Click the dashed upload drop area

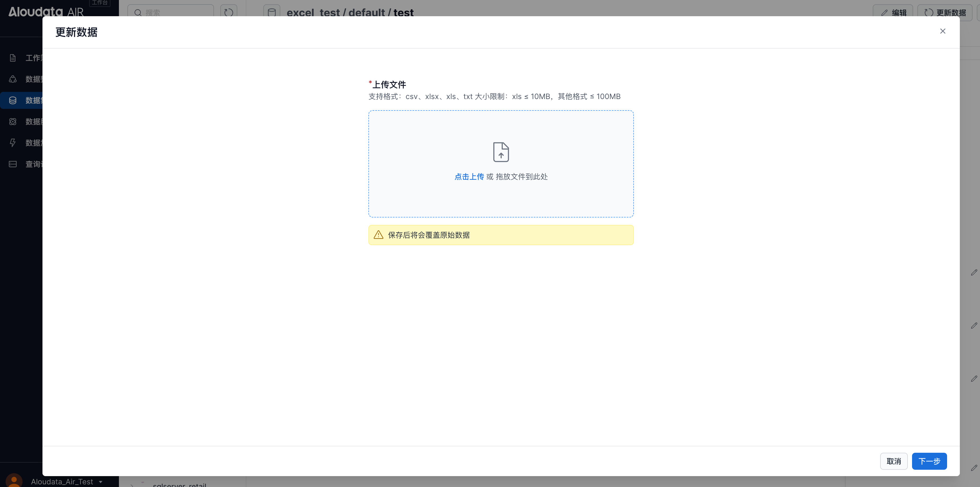tap(501, 198)
